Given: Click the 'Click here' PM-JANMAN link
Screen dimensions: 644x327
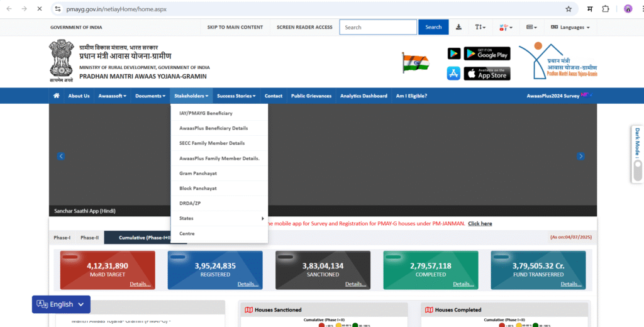Looking at the screenshot, I should (480, 223).
